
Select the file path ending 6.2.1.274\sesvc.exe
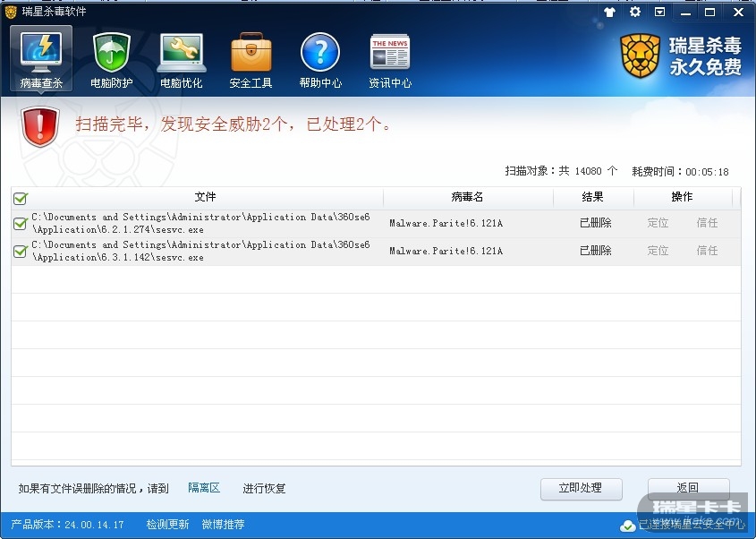(x=200, y=224)
